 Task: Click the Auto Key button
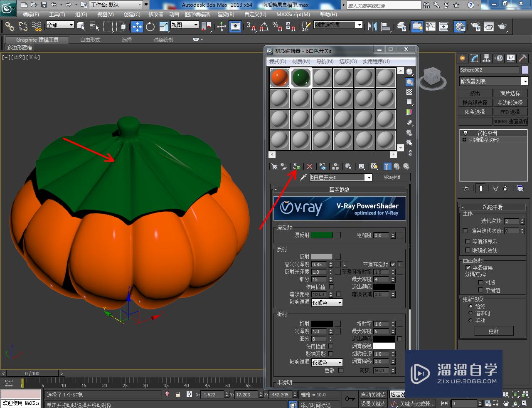pyautogui.click(x=373, y=395)
